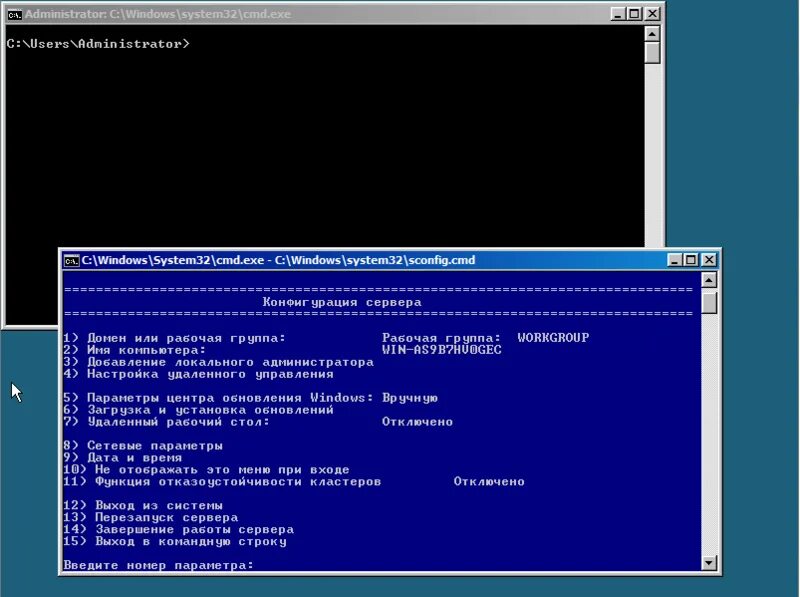Click the sconfig.cmd window system icon
The image size is (800, 597).
pyautogui.click(x=71, y=261)
